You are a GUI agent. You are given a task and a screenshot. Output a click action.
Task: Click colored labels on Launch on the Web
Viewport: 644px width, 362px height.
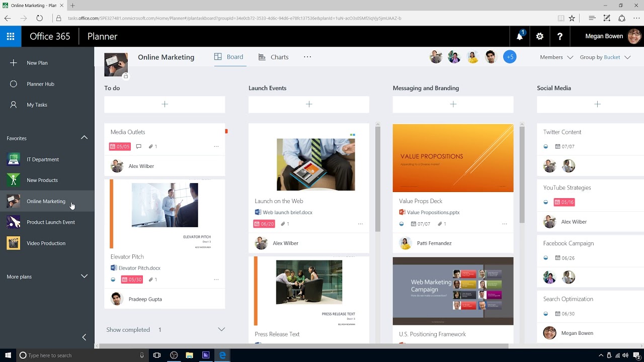pyautogui.click(x=352, y=135)
